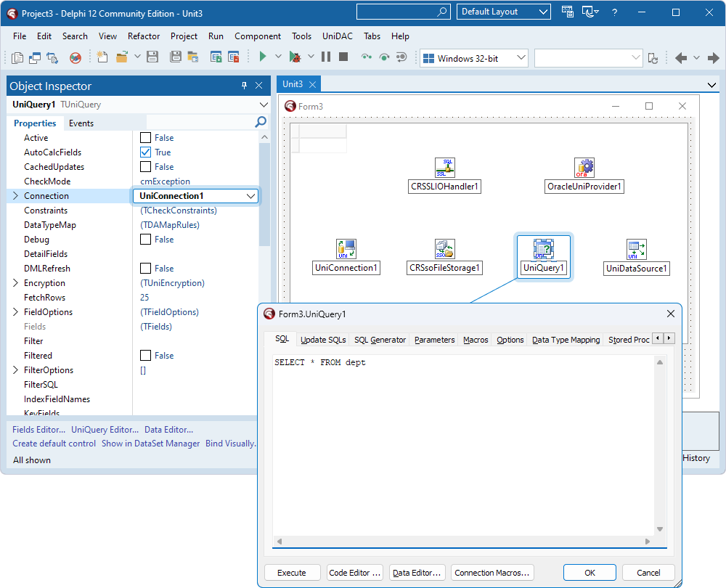Viewport: 726px width, 588px height.
Task: Select the CRSSLIOHandler1 component
Action: pos(444,167)
